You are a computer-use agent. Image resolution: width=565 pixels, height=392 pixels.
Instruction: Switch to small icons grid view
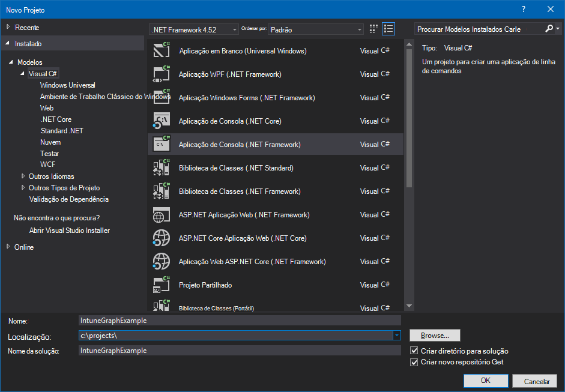click(373, 29)
